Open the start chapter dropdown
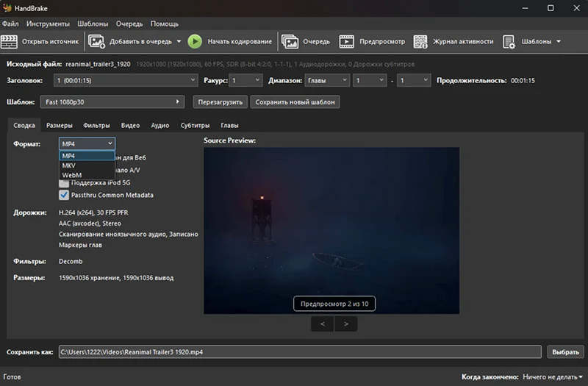The image size is (588, 386). (x=370, y=80)
